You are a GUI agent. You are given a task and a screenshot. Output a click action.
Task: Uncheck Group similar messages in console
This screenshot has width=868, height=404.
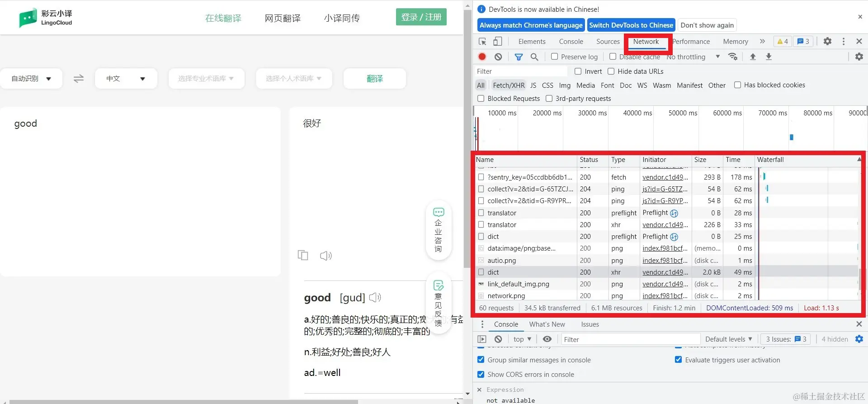click(481, 360)
